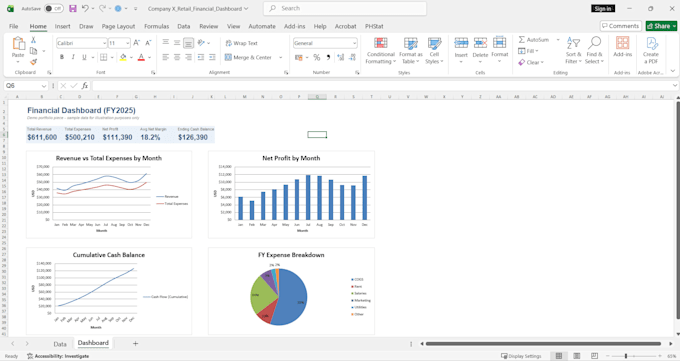Click the Save icon in title bar

coord(73,8)
